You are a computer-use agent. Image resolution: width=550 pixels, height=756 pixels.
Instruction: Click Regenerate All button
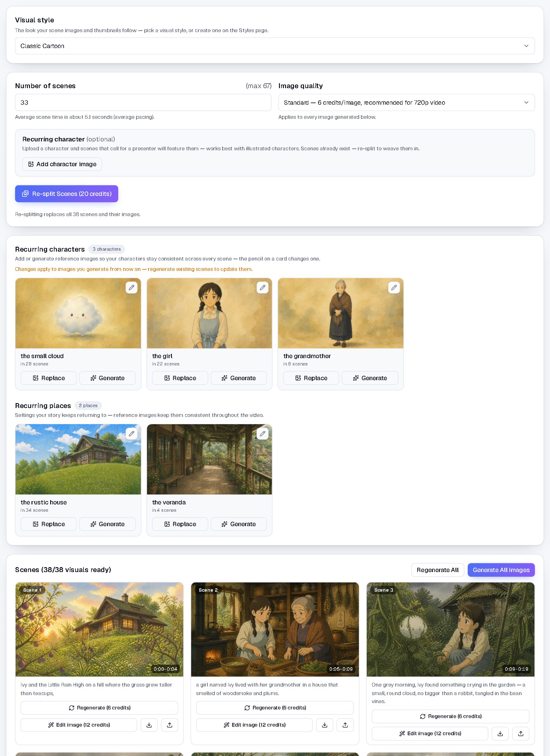pos(437,570)
